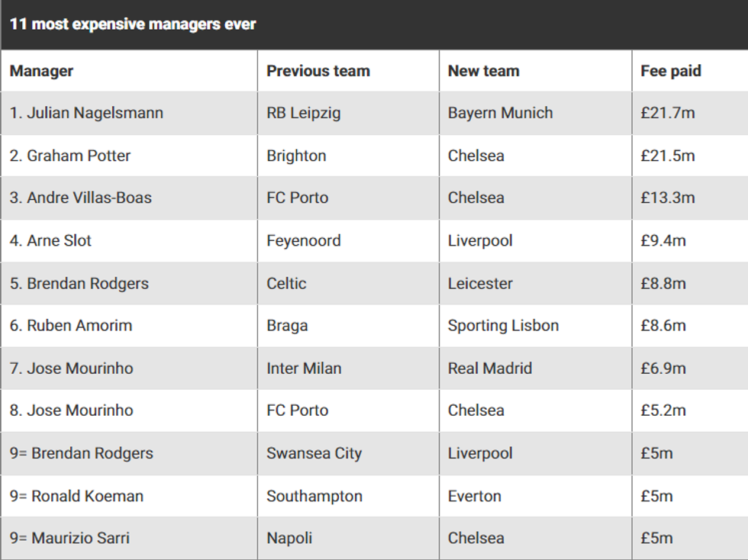The height and width of the screenshot is (560, 748).
Task: Select the Napoli previous team cell
Action: pyautogui.click(x=289, y=537)
